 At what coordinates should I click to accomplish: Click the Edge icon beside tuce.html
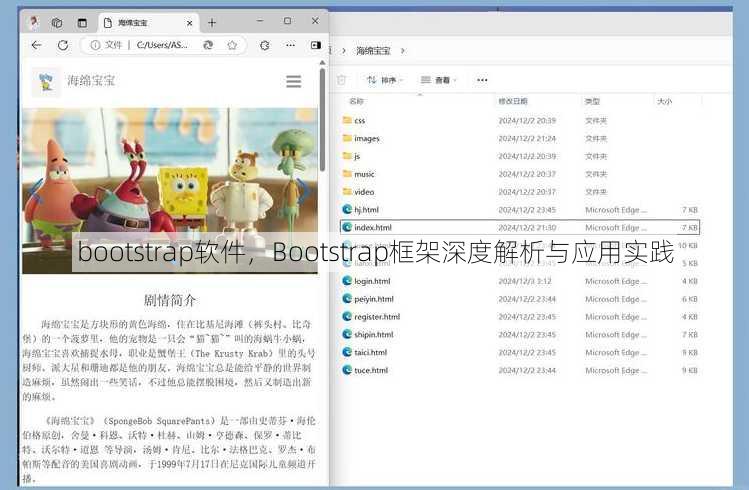pos(347,370)
